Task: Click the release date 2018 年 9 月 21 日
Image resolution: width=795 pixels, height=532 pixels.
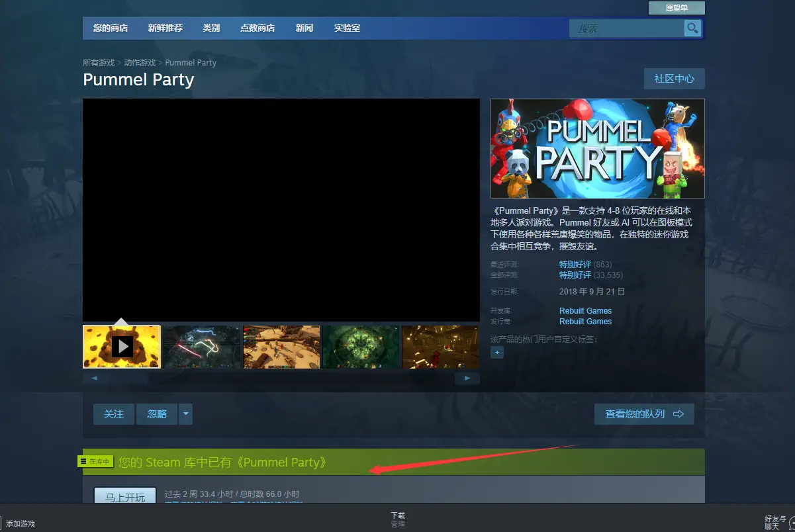Action: (x=592, y=291)
